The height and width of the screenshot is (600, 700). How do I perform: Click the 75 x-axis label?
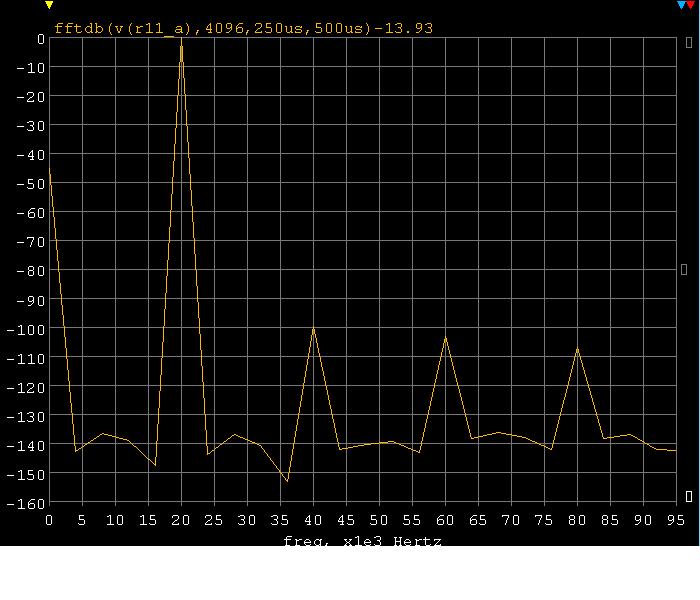pyautogui.click(x=544, y=520)
